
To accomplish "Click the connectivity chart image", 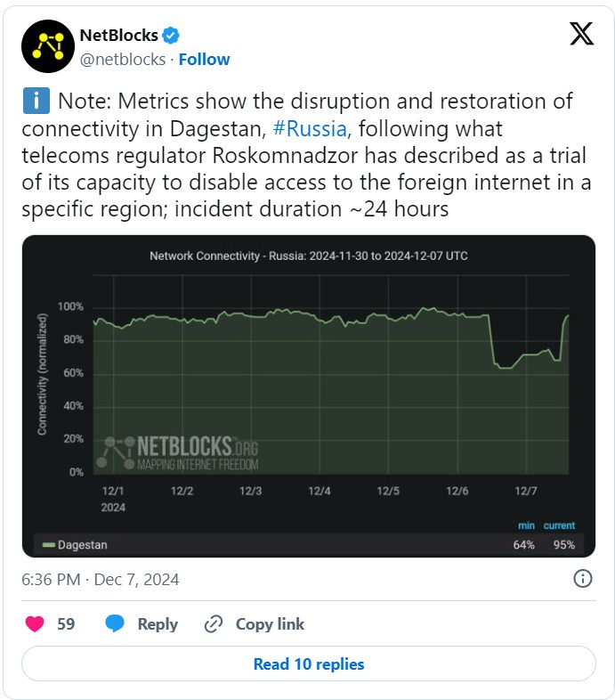I will point(309,396).
